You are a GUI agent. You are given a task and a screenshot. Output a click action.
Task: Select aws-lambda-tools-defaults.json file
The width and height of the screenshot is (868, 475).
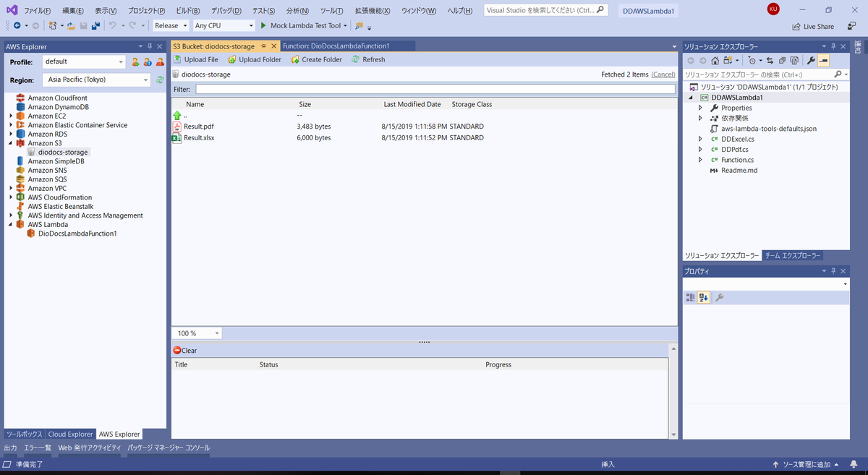[x=769, y=129]
